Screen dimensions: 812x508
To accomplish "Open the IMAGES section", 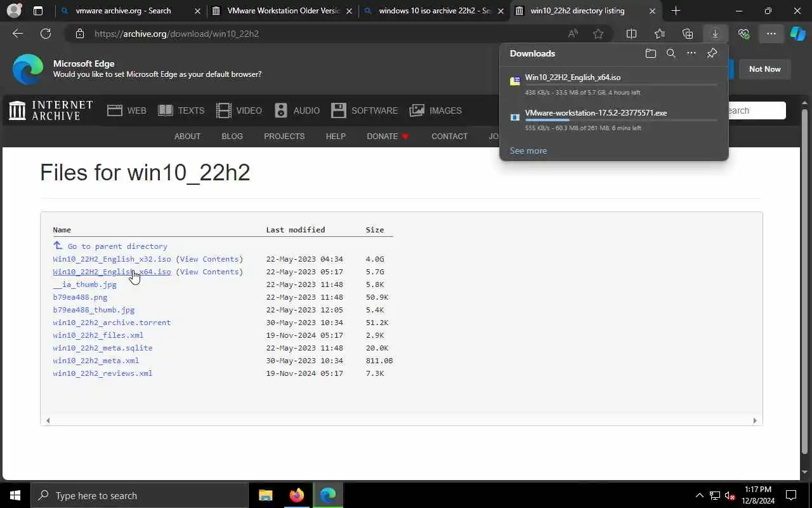I will tap(436, 110).
